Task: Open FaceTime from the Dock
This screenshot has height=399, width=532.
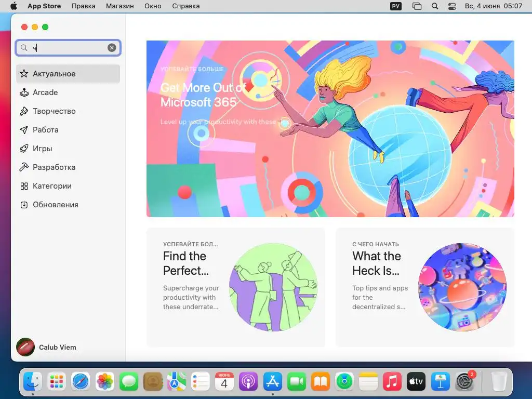Action: coord(297,382)
